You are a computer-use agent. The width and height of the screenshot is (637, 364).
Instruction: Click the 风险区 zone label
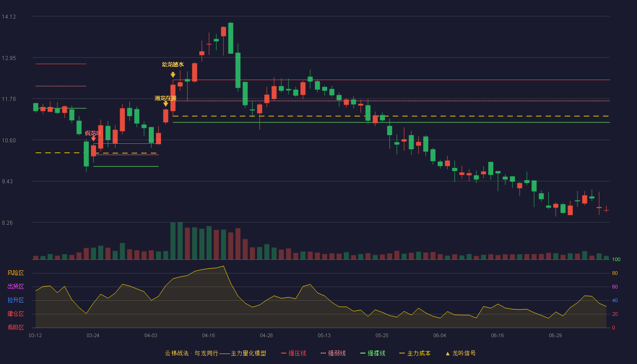click(x=16, y=273)
